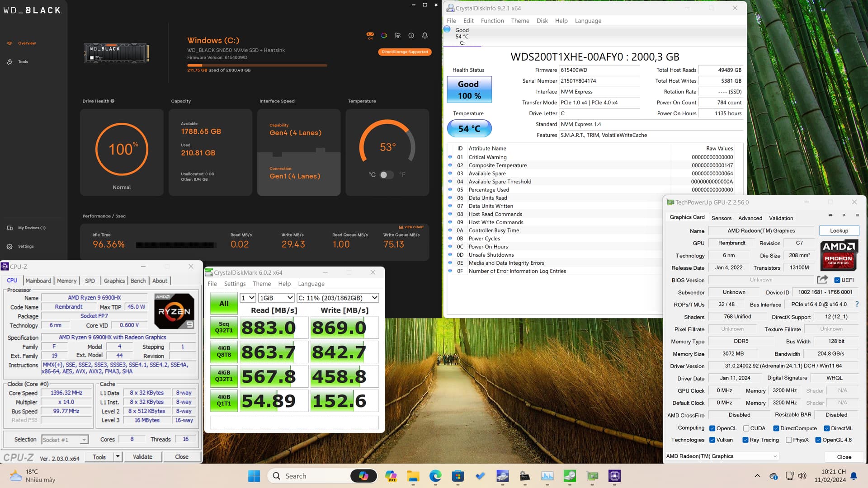868x488 pixels.
Task: Click the Validate button in CPU-Z
Action: tap(142, 457)
